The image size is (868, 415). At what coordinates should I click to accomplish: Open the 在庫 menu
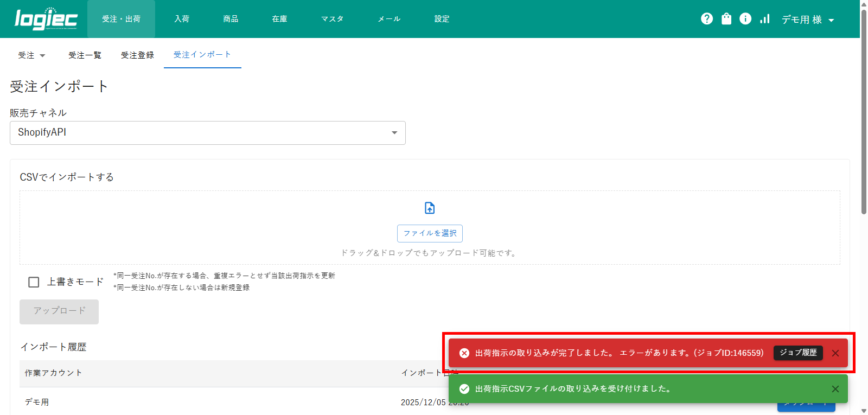click(279, 19)
